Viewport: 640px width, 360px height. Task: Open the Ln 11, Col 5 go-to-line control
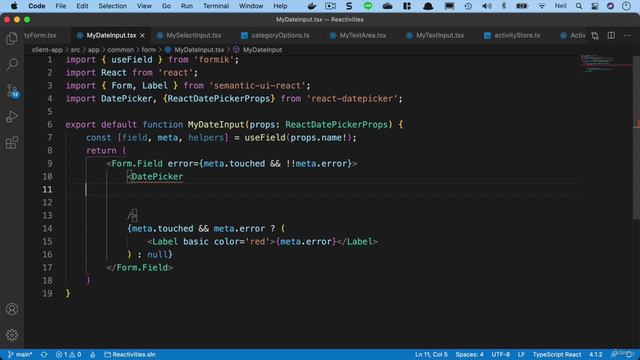431,355
